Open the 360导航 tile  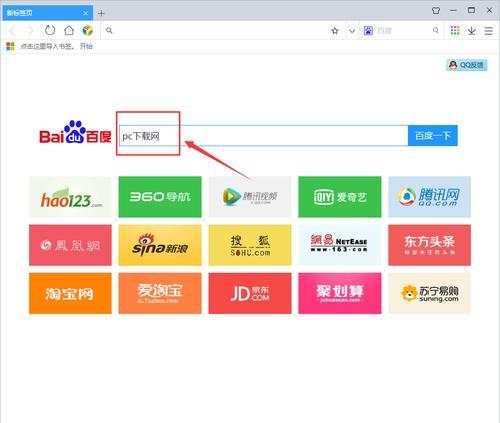coord(160,197)
